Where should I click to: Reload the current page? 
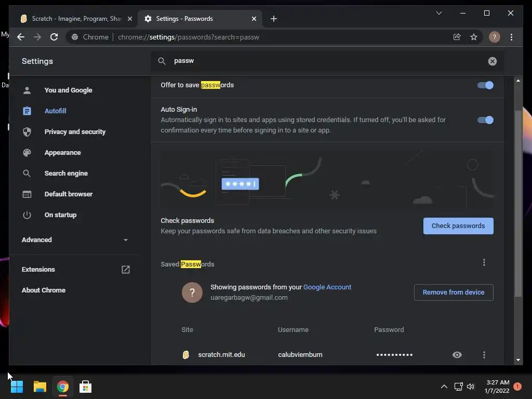pos(54,37)
